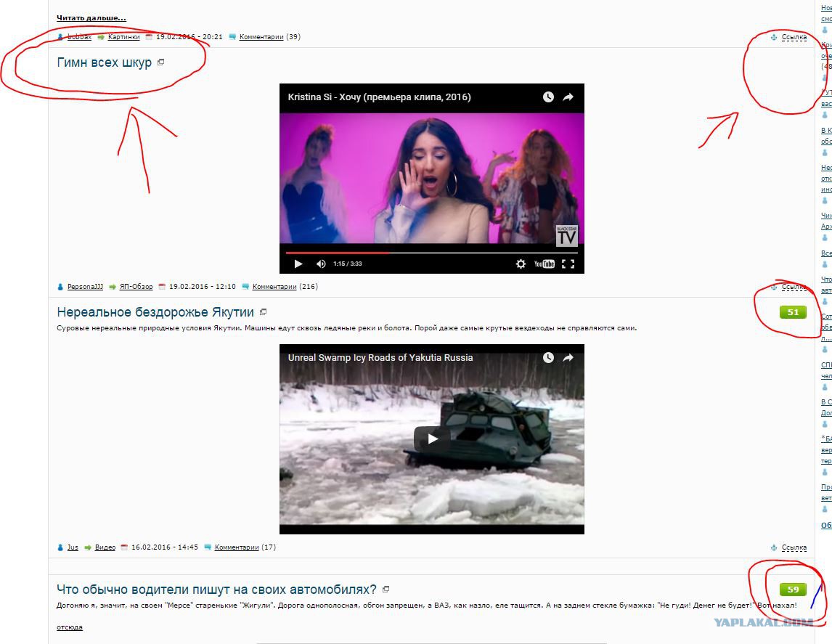Click share icon on the Yakutia video
Viewport: 832px width, 644px height.
[568, 357]
